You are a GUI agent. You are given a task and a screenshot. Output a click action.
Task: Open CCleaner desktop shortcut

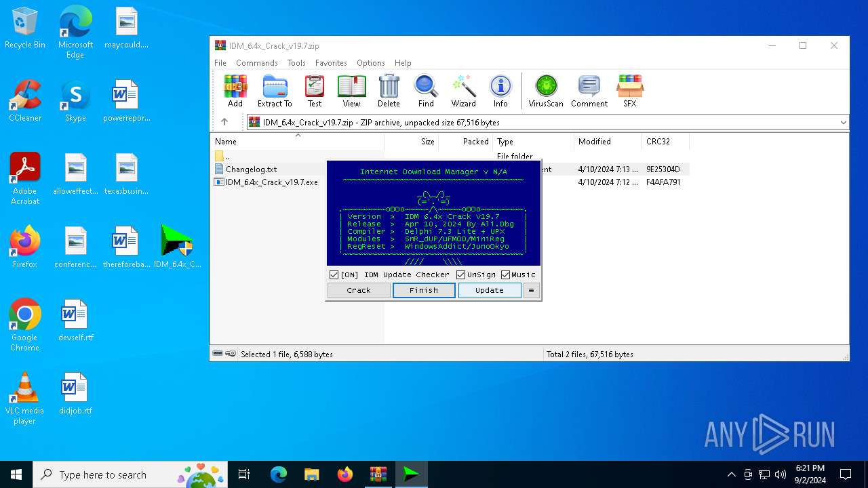(x=25, y=101)
